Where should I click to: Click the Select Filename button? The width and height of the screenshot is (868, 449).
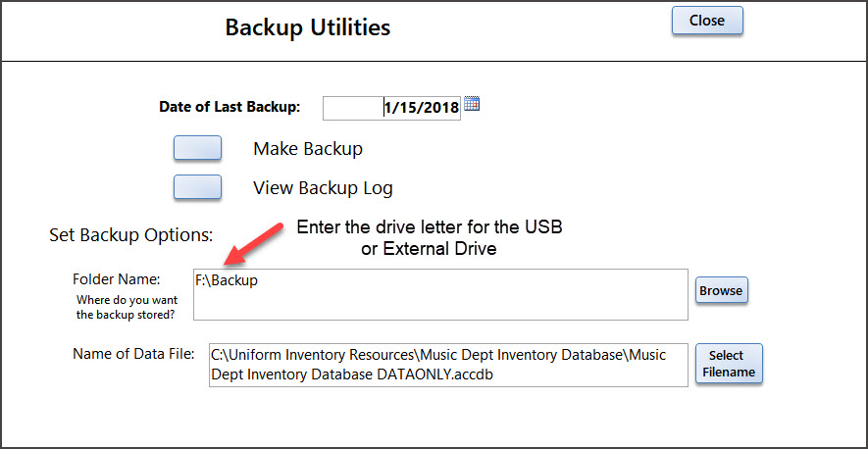click(728, 364)
